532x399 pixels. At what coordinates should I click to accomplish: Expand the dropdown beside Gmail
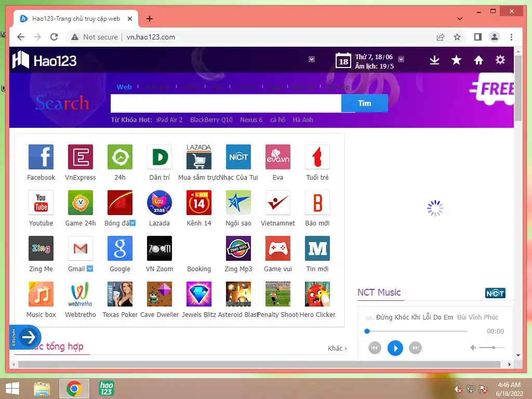[x=89, y=269]
